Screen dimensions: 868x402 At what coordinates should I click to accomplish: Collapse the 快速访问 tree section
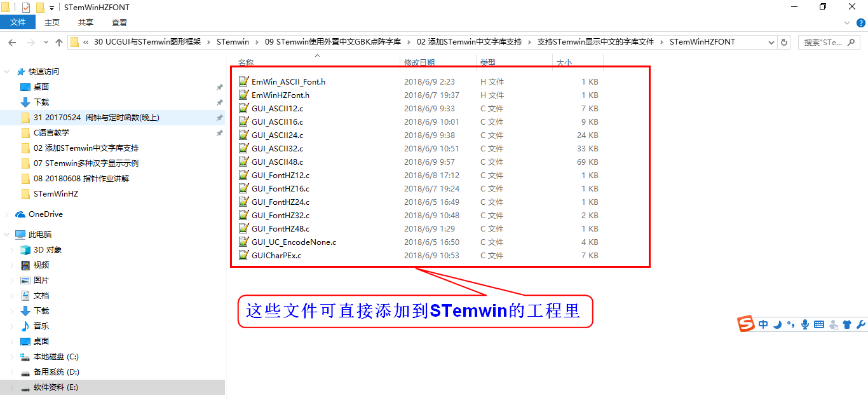click(x=7, y=72)
